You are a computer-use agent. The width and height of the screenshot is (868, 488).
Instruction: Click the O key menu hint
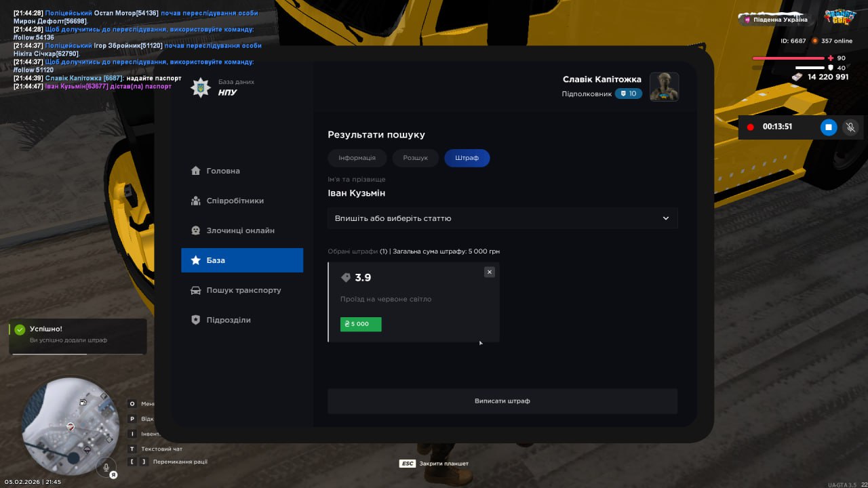coord(141,403)
